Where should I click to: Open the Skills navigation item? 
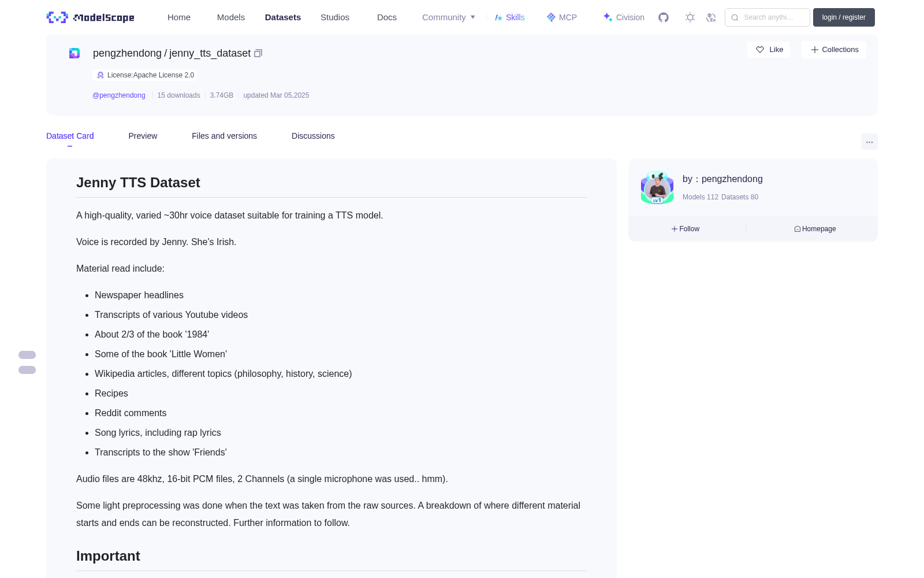pyautogui.click(x=509, y=17)
